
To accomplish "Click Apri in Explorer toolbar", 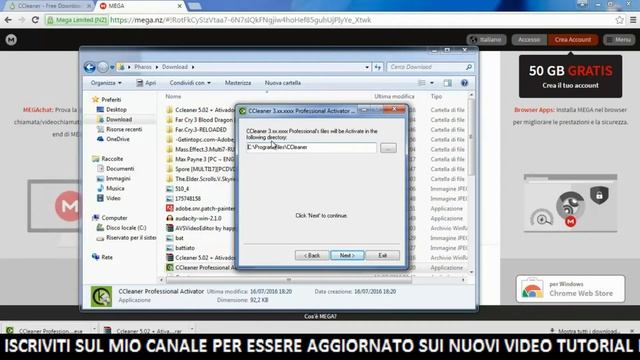I will coord(146,83).
